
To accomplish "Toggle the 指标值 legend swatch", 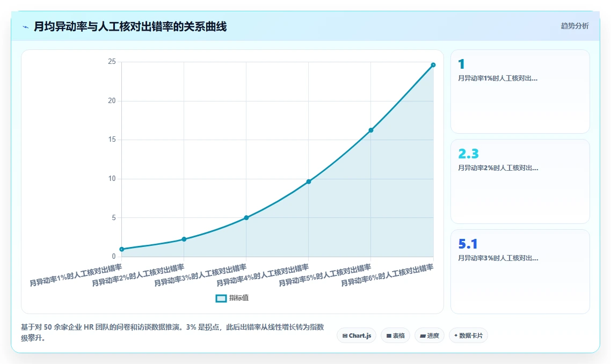I will point(221,298).
